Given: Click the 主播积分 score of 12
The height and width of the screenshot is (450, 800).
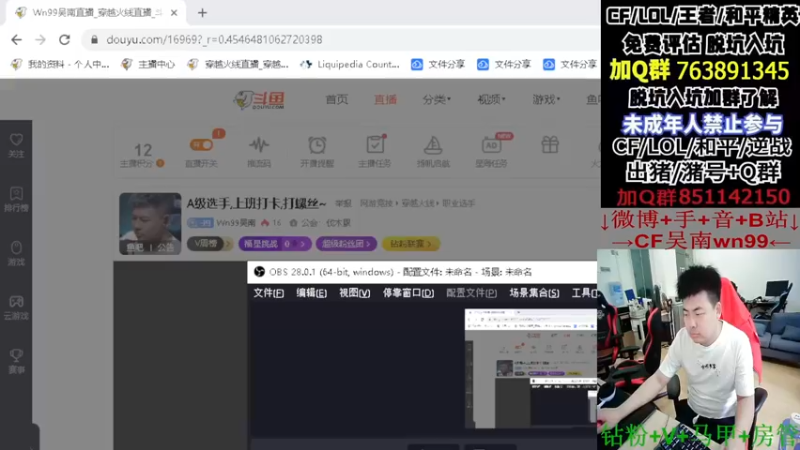Looking at the screenshot, I should pyautogui.click(x=143, y=150).
